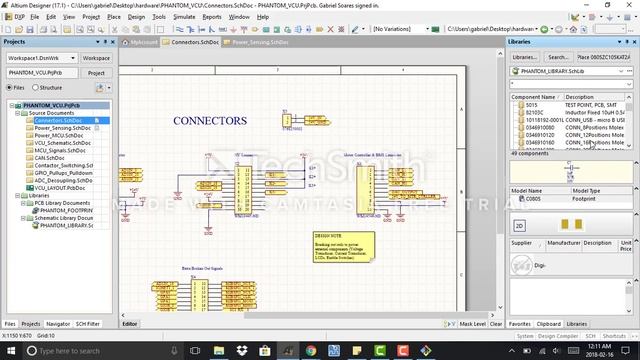Image resolution: width=640 pixels, height=360 pixels.
Task: Open Microsoft Store from the taskbar
Action: click(265, 351)
